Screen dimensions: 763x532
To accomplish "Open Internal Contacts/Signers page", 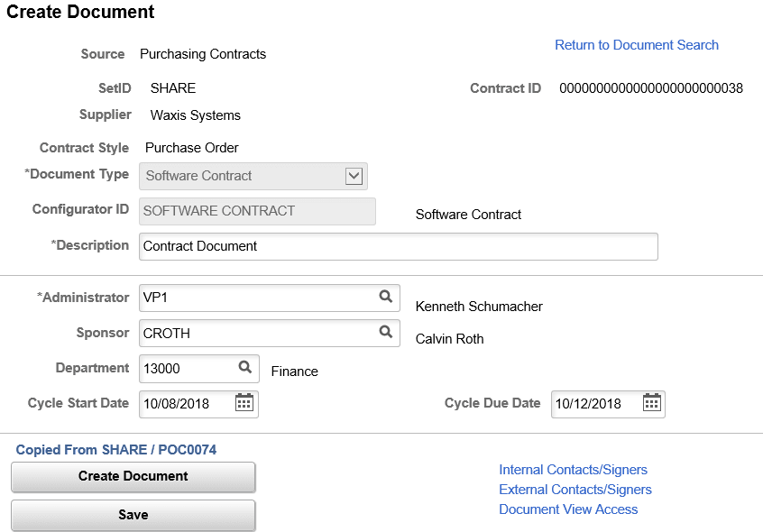I will tap(573, 469).
